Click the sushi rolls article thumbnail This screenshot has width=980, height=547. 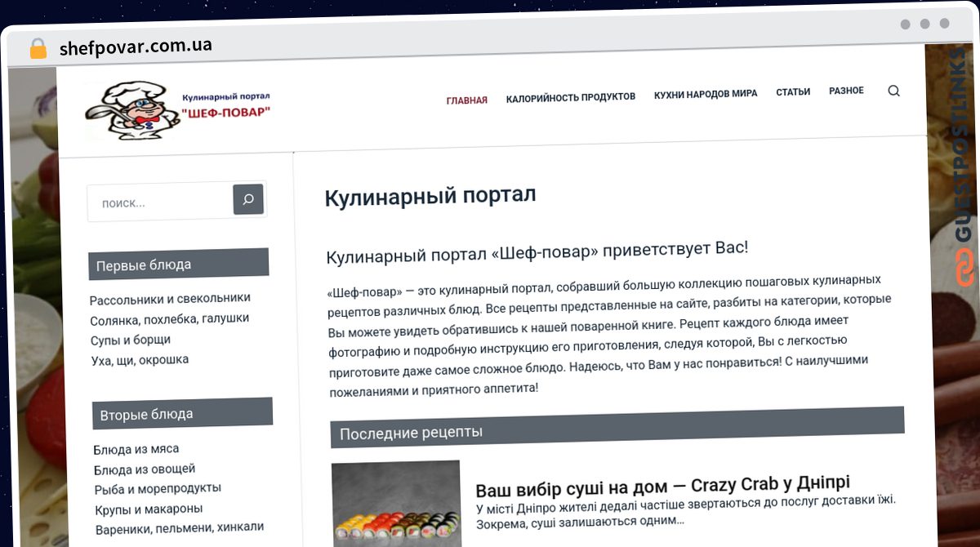point(396,504)
